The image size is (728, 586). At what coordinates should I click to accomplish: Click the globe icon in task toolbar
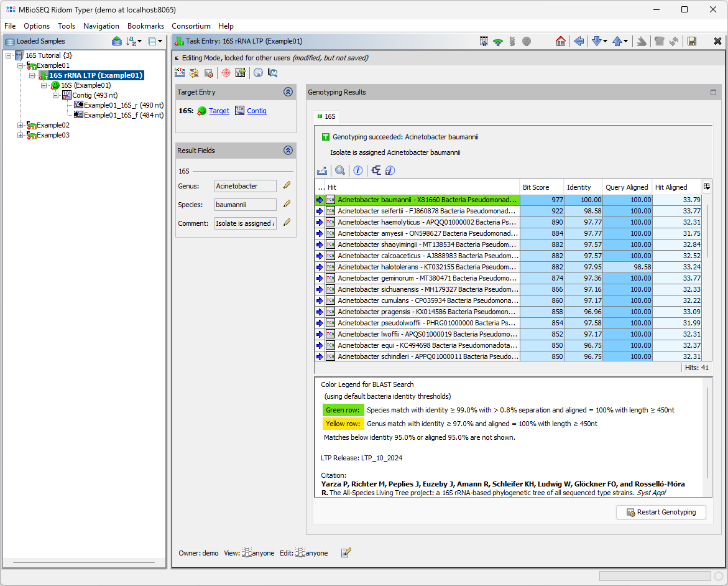click(x=258, y=73)
